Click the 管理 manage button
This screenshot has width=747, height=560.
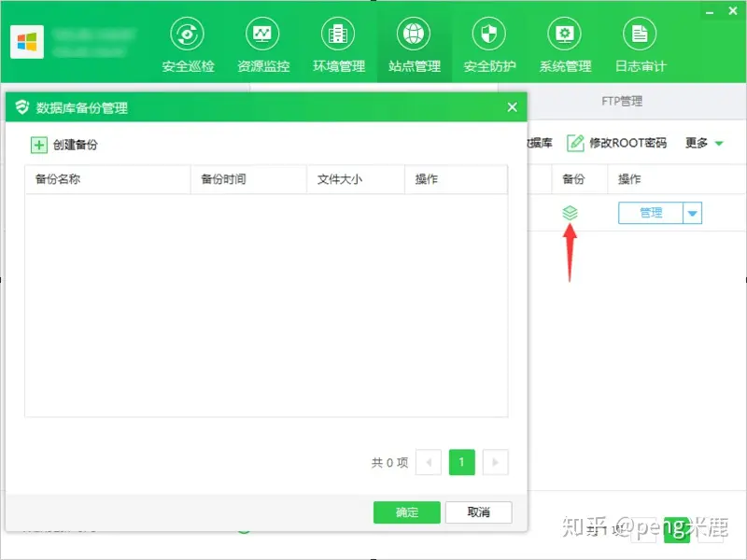point(651,214)
